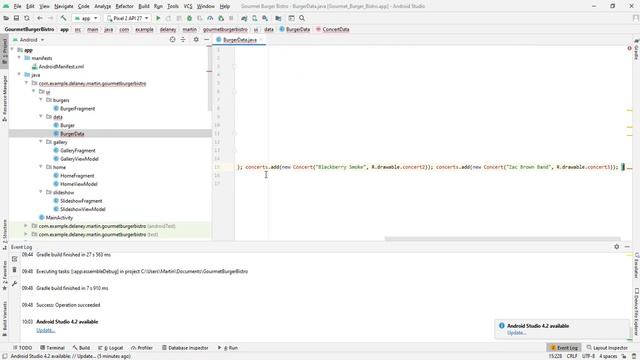Collapse the home package
640x360 pixels.
41,167
